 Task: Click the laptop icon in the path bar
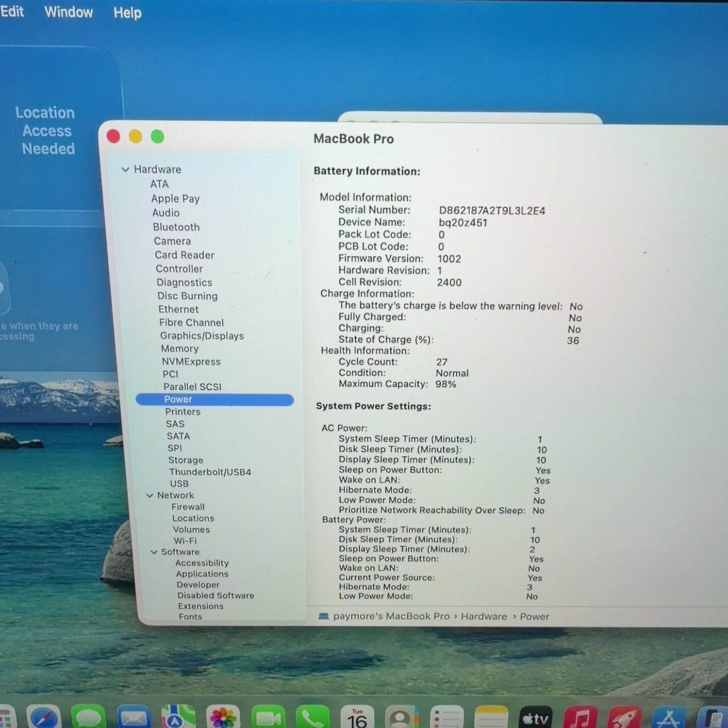click(323, 616)
